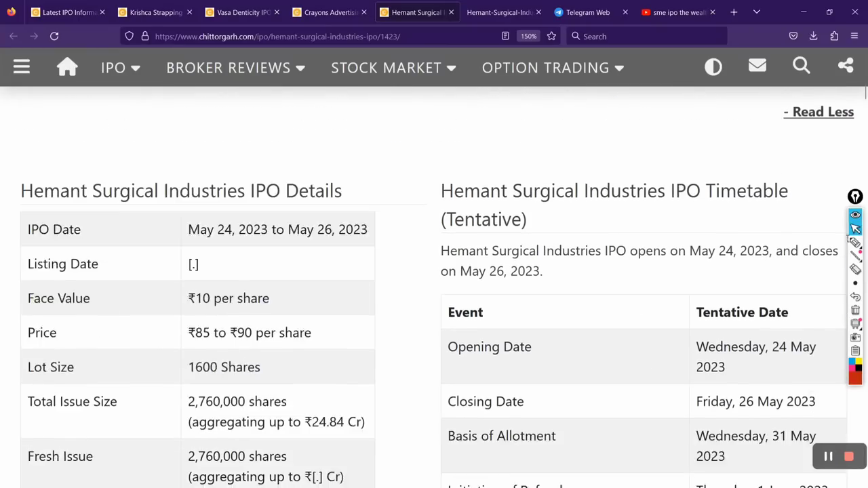Expand the Broker Reviews dropdown
The image size is (868, 488).
tap(235, 67)
